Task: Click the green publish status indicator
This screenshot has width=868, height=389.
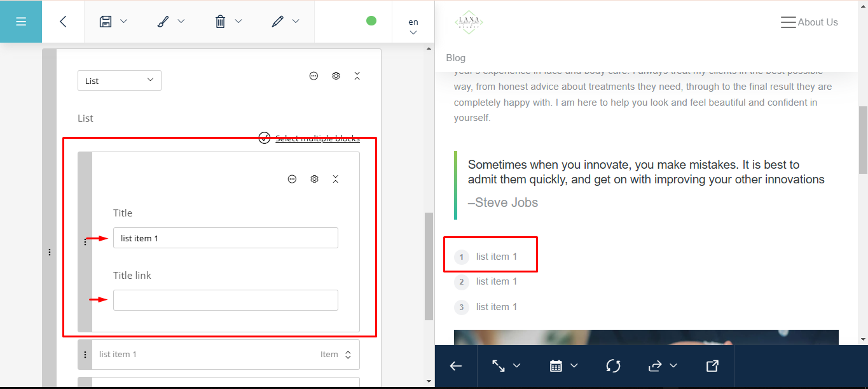Action: click(x=371, y=21)
